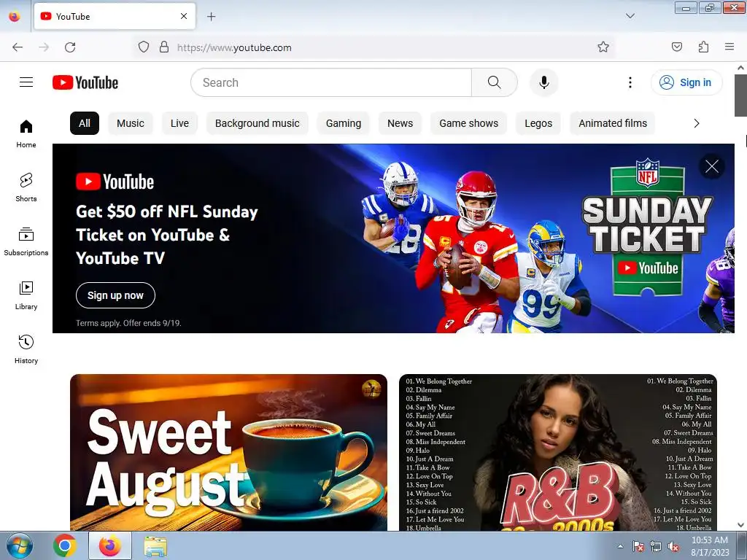
Task: Click the Action Center flag tray icon
Action: point(638,547)
